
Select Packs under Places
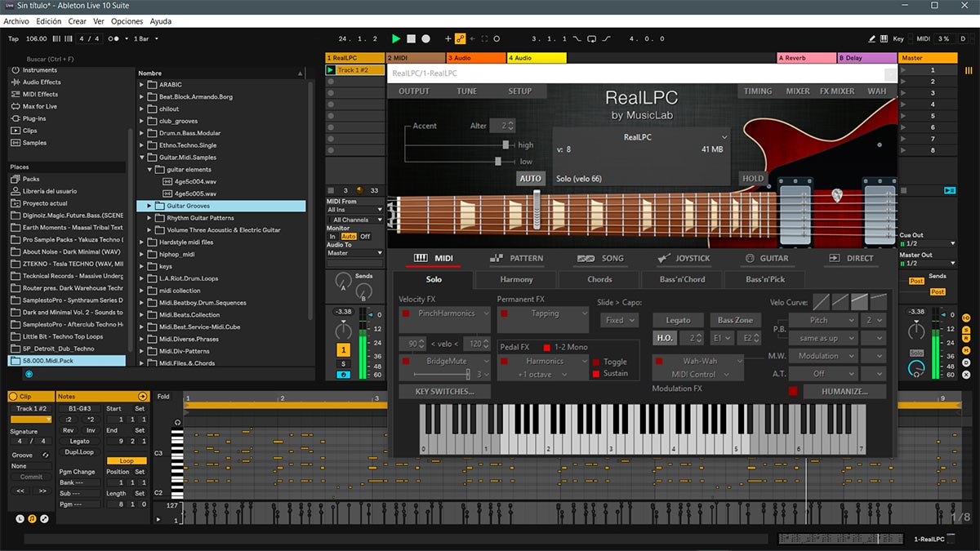click(x=31, y=179)
